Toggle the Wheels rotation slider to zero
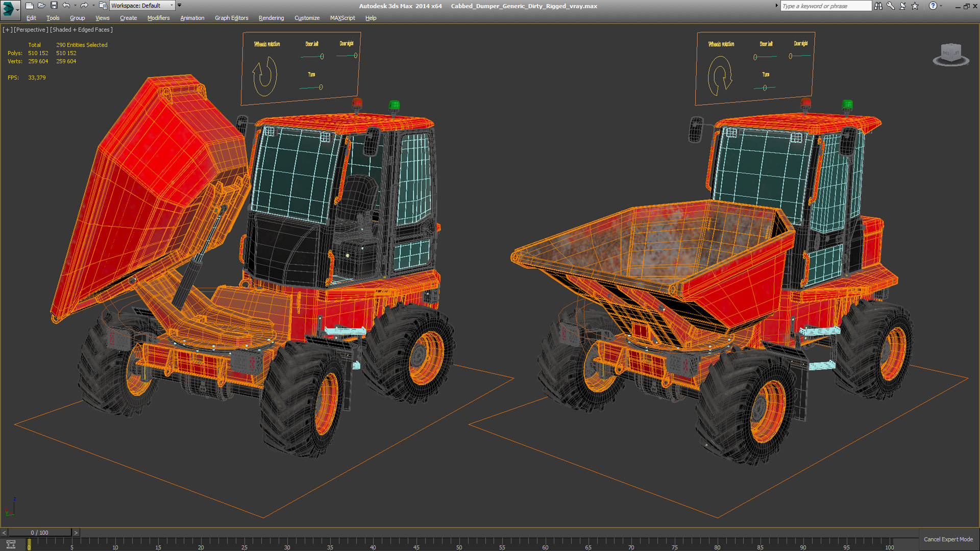Screen dimensions: 980x551 (263, 69)
